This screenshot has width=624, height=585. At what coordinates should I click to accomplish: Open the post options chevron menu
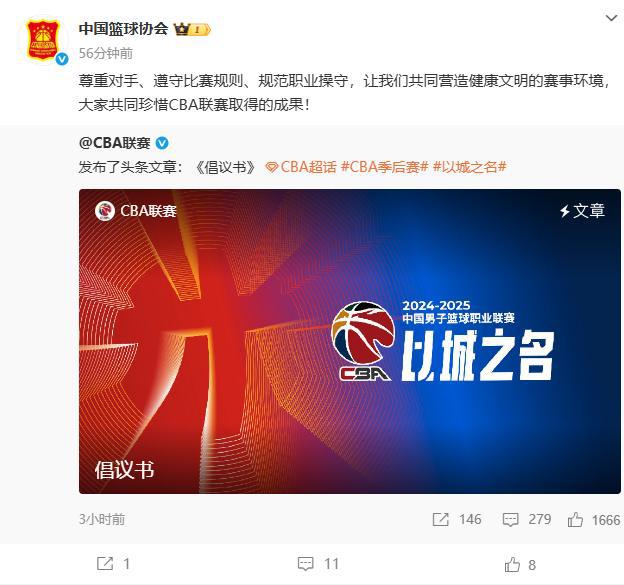[611, 18]
